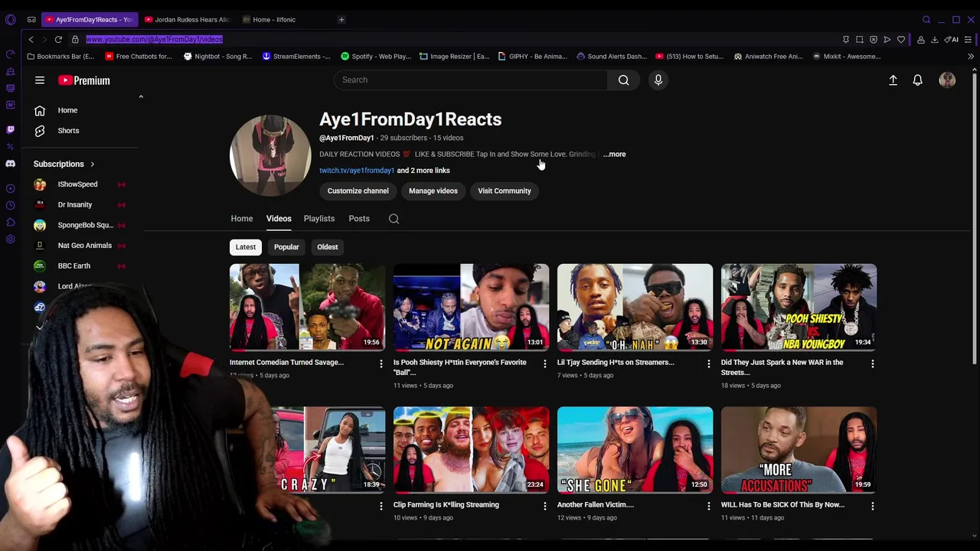The width and height of the screenshot is (980, 551).
Task: Click the YouTube Premium logo
Action: click(x=84, y=80)
